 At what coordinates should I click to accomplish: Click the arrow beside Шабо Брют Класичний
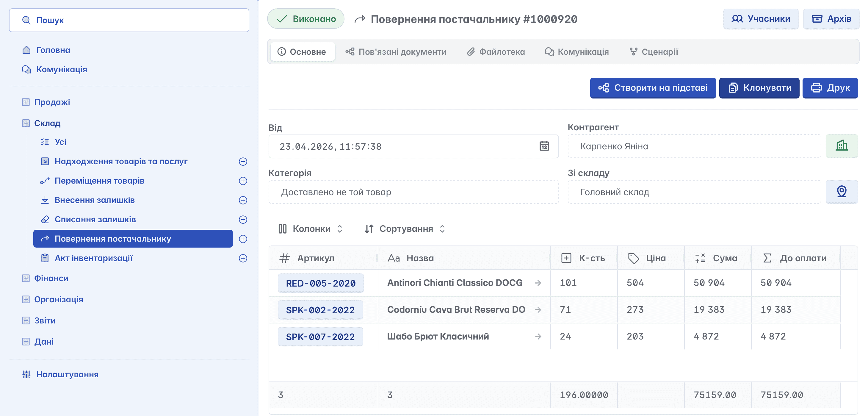pyautogui.click(x=538, y=337)
